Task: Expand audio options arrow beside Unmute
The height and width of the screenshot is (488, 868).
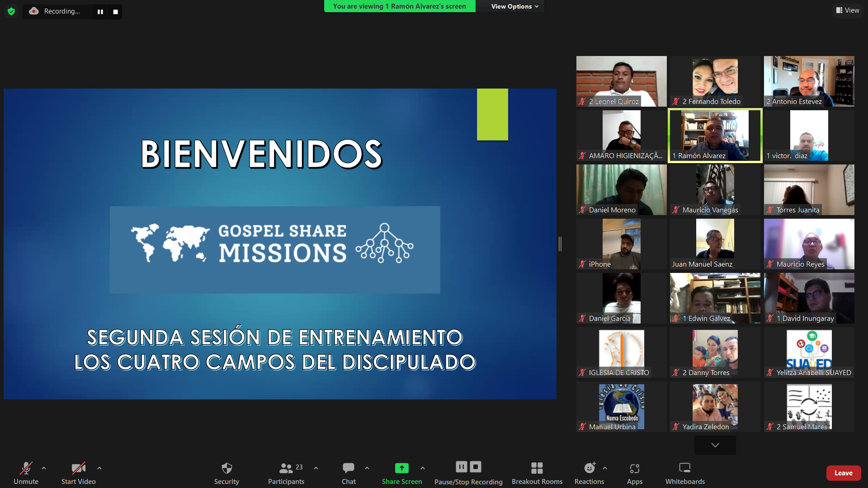Action: (44, 468)
